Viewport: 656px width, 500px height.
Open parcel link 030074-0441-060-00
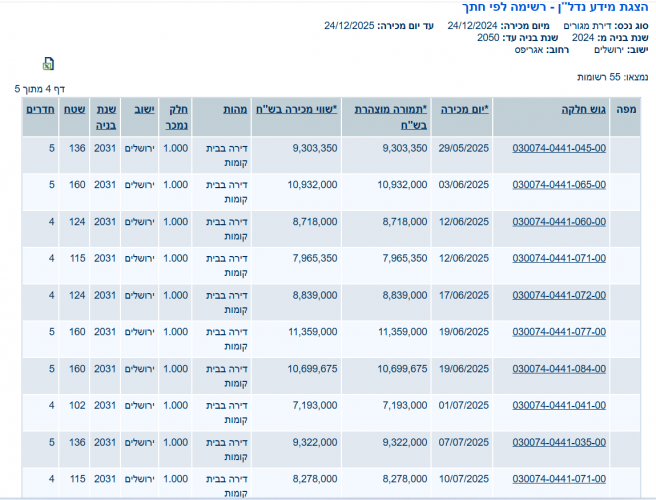(559, 222)
